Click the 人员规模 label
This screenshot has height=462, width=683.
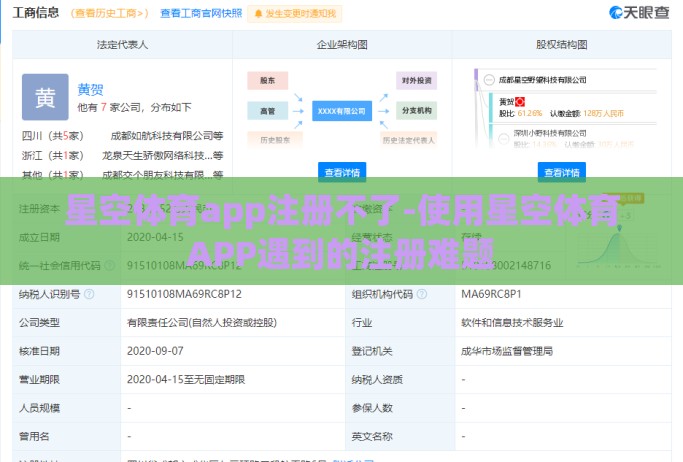(x=39, y=408)
